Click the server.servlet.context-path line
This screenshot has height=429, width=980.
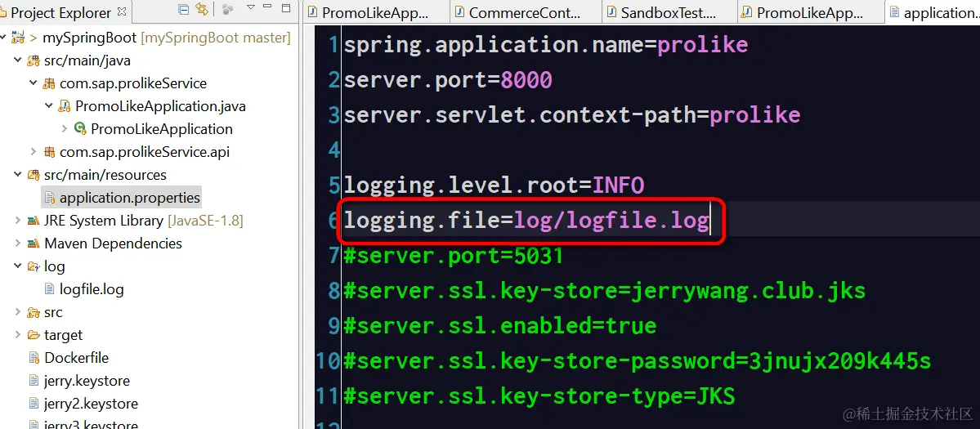pos(572,115)
